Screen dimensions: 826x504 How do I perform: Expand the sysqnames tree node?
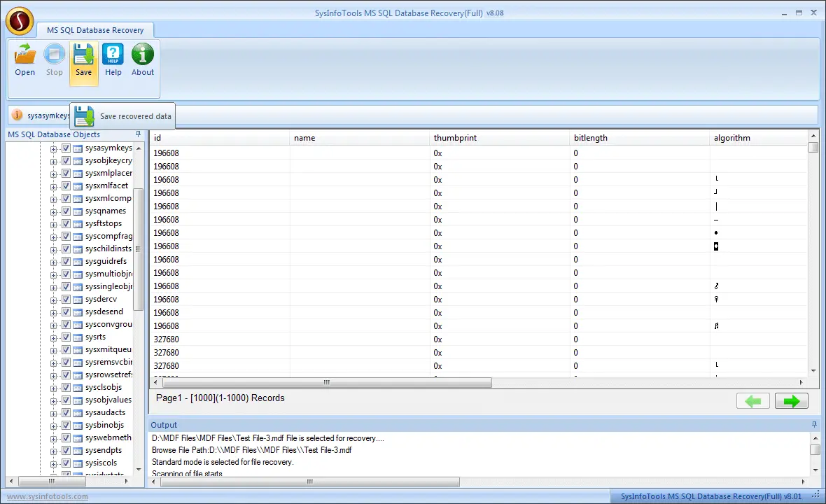point(53,212)
